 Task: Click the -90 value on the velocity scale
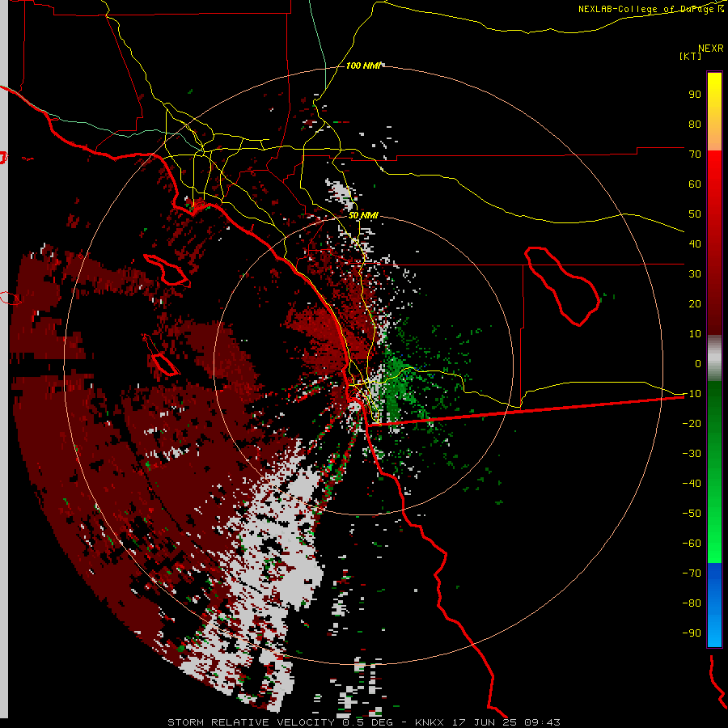click(x=692, y=633)
